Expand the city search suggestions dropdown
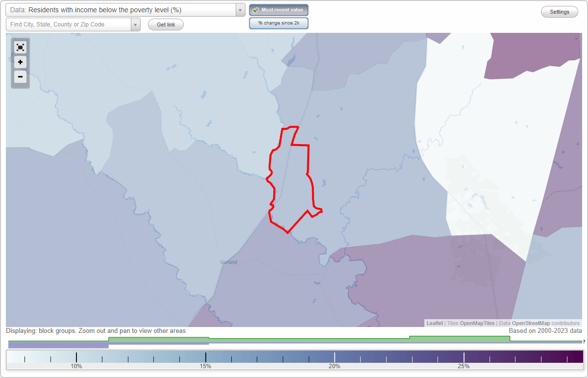Image resolution: width=588 pixels, height=378 pixels. point(136,24)
